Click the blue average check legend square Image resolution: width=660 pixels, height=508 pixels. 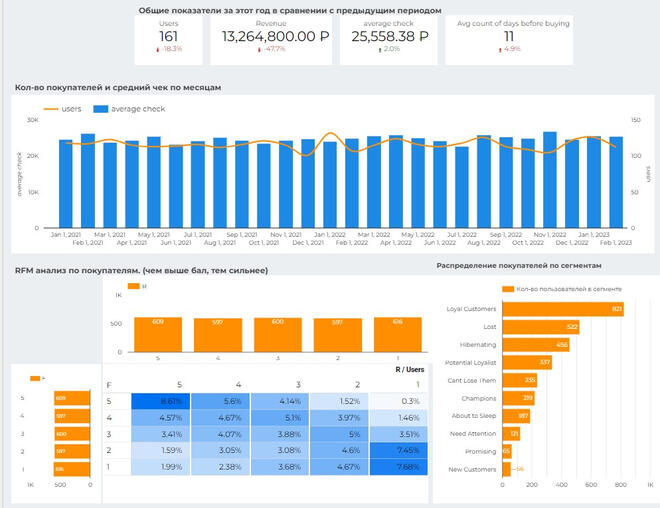(x=100, y=109)
